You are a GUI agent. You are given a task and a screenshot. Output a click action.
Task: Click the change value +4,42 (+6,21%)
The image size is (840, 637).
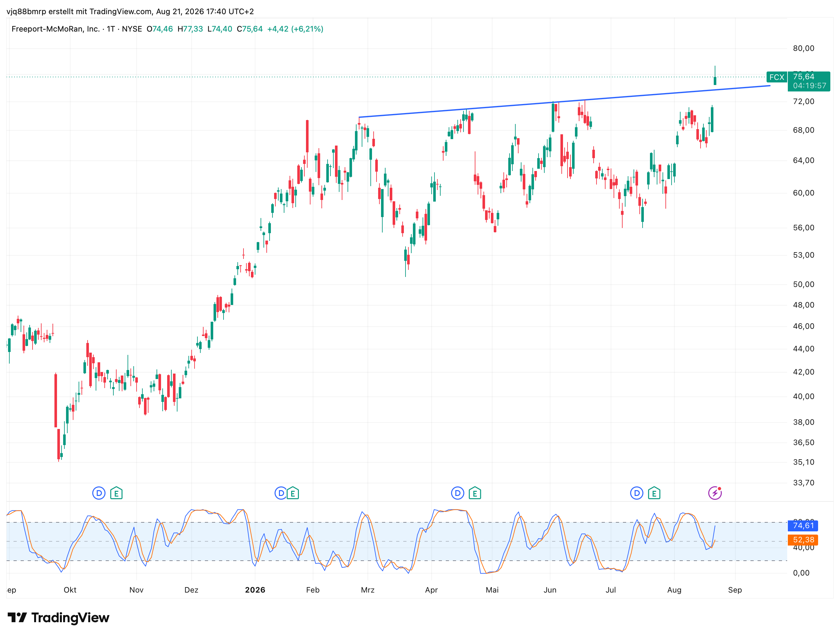pyautogui.click(x=295, y=29)
